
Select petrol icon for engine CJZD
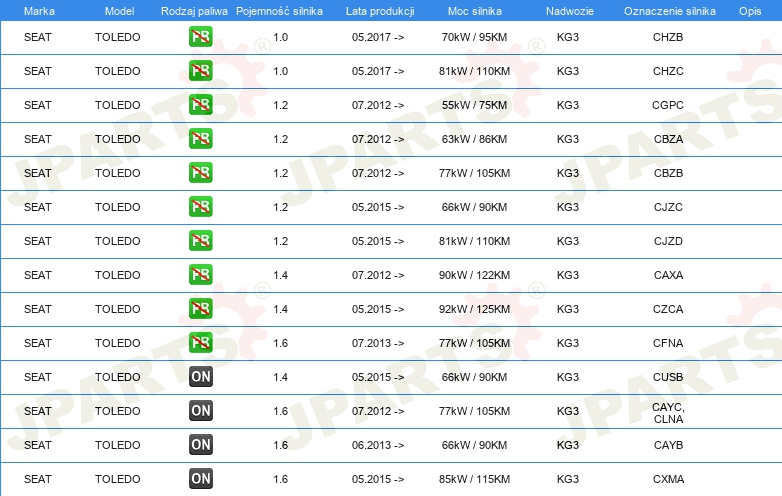pos(200,241)
